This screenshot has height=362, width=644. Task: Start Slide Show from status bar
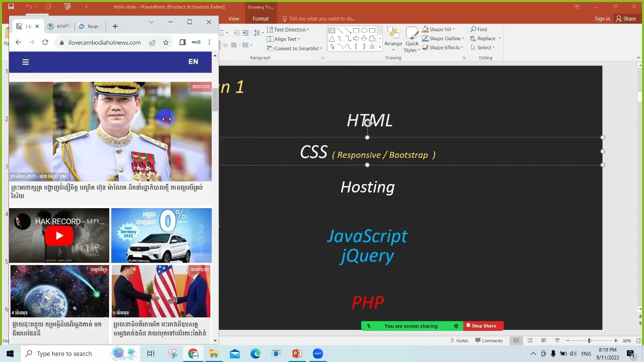click(x=557, y=340)
